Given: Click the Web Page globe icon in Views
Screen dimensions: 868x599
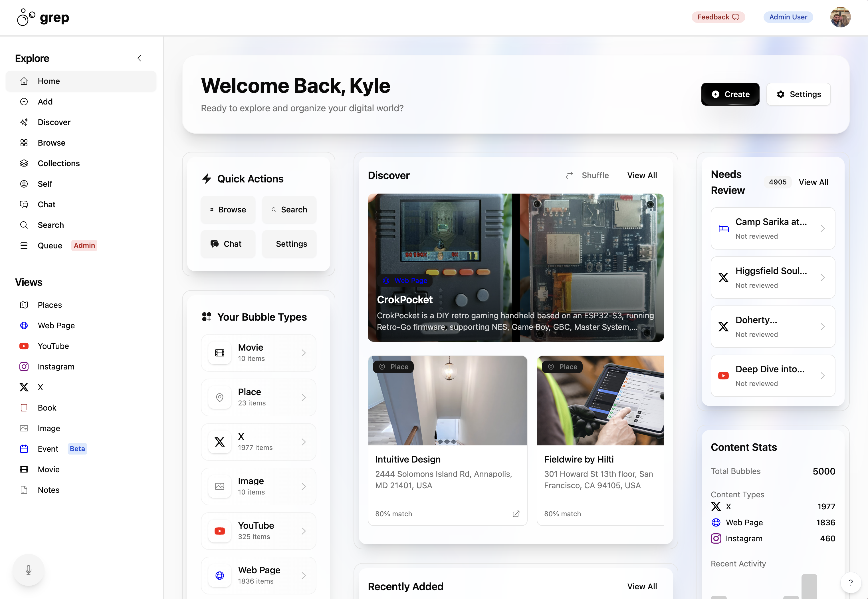Looking at the screenshot, I should click(x=24, y=325).
